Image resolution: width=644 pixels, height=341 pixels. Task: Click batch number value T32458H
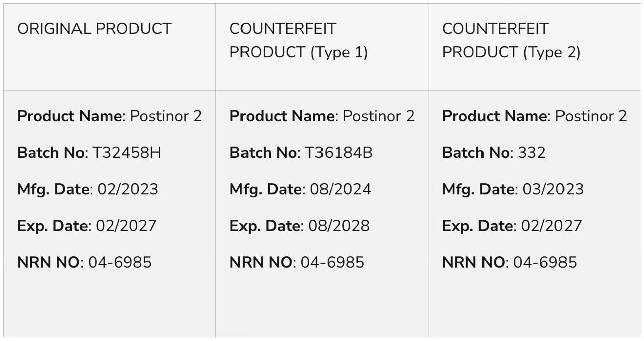point(127,153)
